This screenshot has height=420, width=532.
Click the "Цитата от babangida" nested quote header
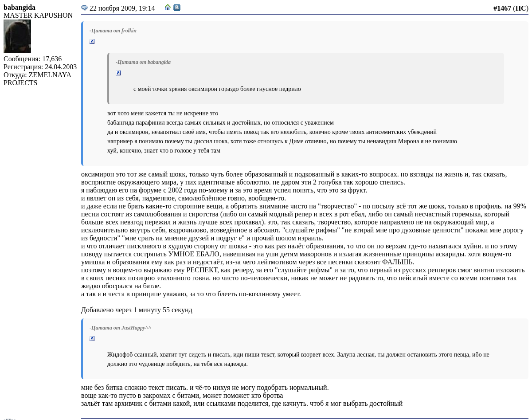[x=143, y=62]
